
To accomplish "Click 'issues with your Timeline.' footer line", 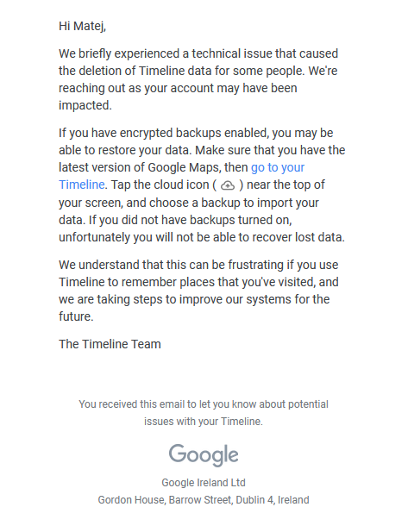I will [204, 422].
